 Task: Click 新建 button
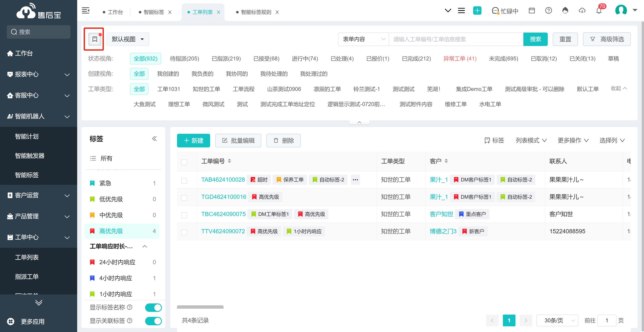[194, 140]
